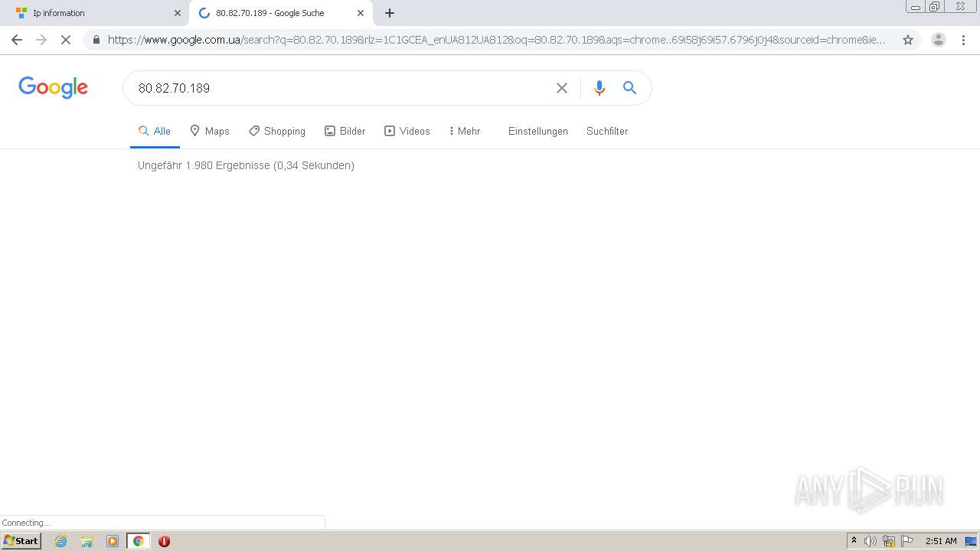
Task: Open the Maps results tab
Action: tap(210, 131)
